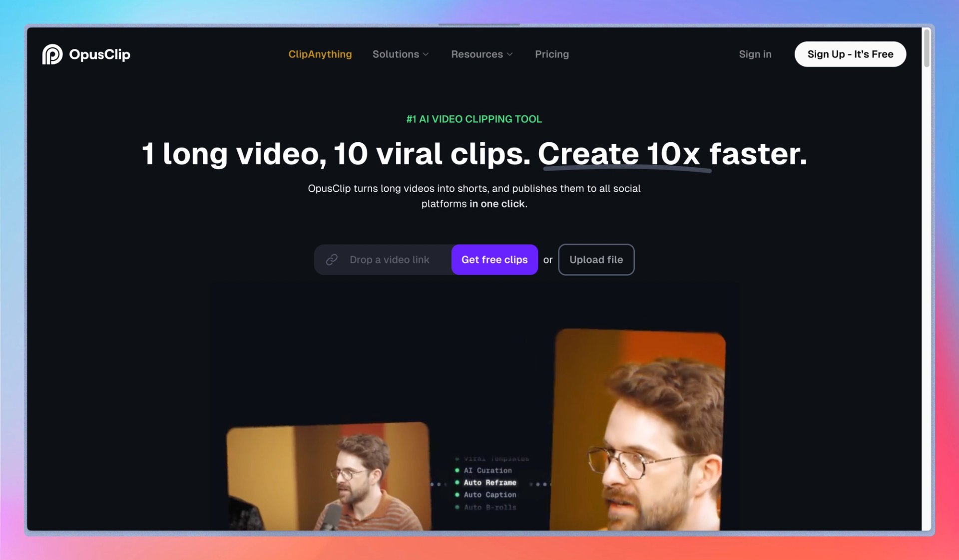Click the Drop a video link input field

click(389, 260)
